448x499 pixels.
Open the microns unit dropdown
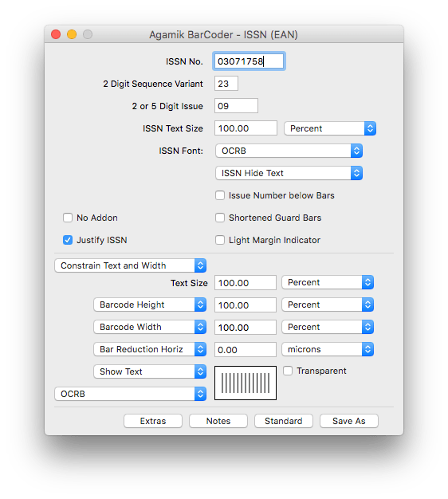tap(328, 349)
